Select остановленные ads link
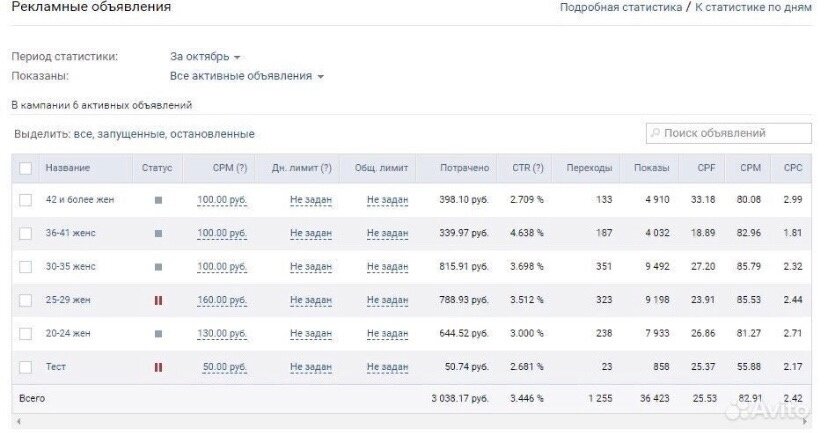Screen dimensions: 828x433 tap(212, 134)
